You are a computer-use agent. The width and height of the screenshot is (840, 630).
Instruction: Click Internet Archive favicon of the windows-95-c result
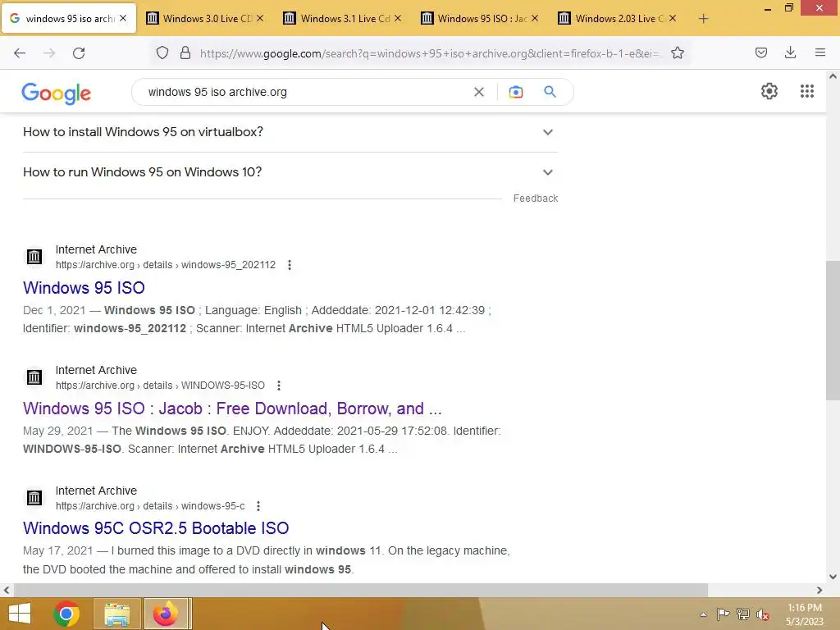(x=34, y=498)
